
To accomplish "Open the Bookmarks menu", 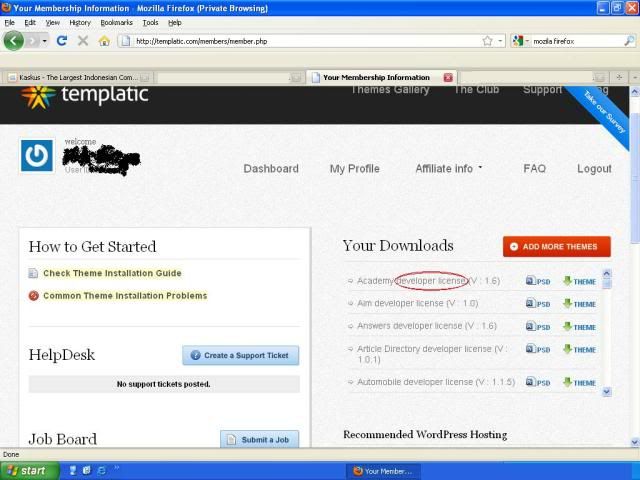I will (x=116, y=23).
